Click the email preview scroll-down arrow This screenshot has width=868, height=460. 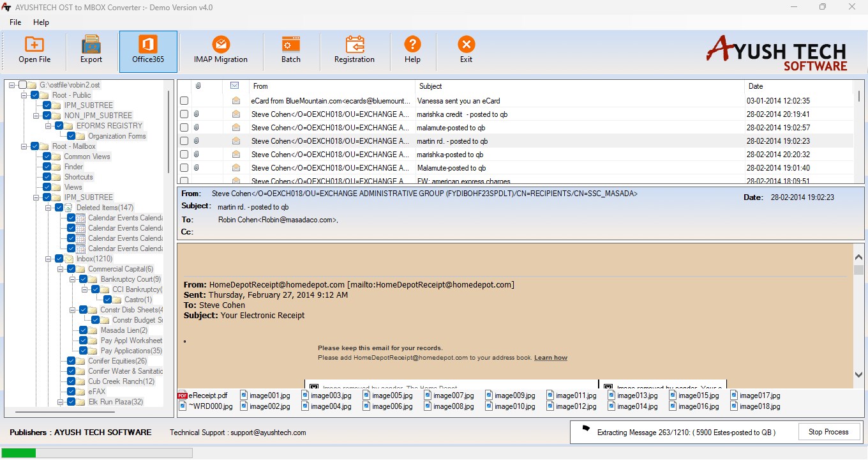858,374
